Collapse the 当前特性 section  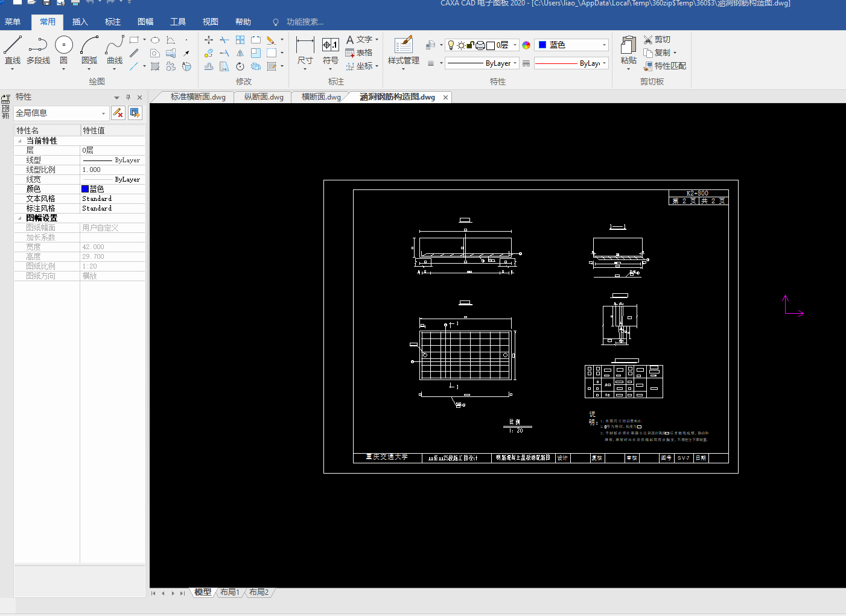coord(20,141)
